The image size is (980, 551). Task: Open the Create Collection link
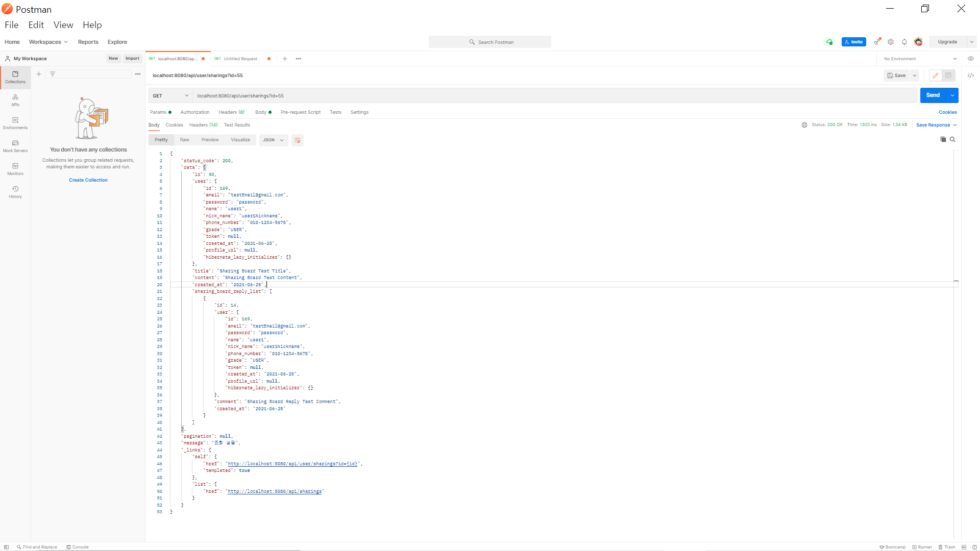[x=88, y=180]
